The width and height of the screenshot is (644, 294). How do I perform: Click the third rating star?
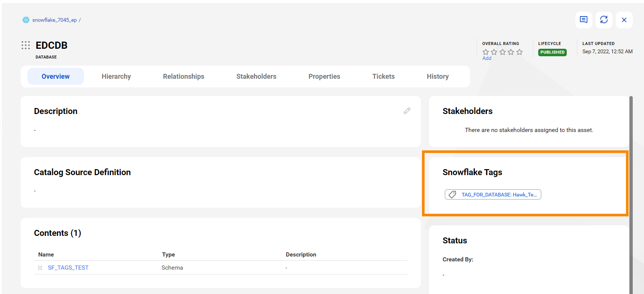click(x=503, y=52)
